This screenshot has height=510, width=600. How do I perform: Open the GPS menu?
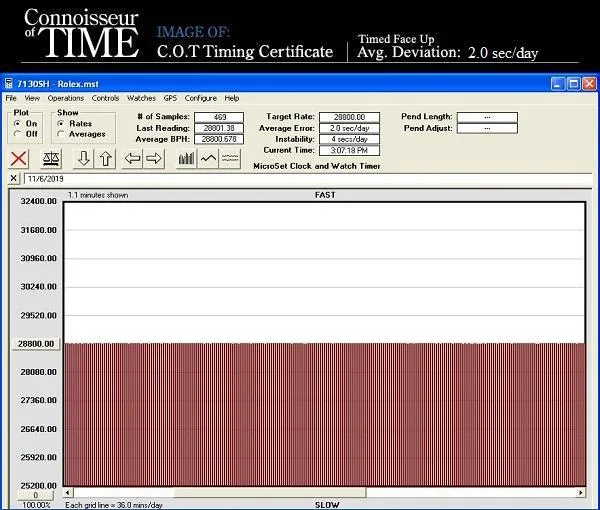click(x=170, y=98)
